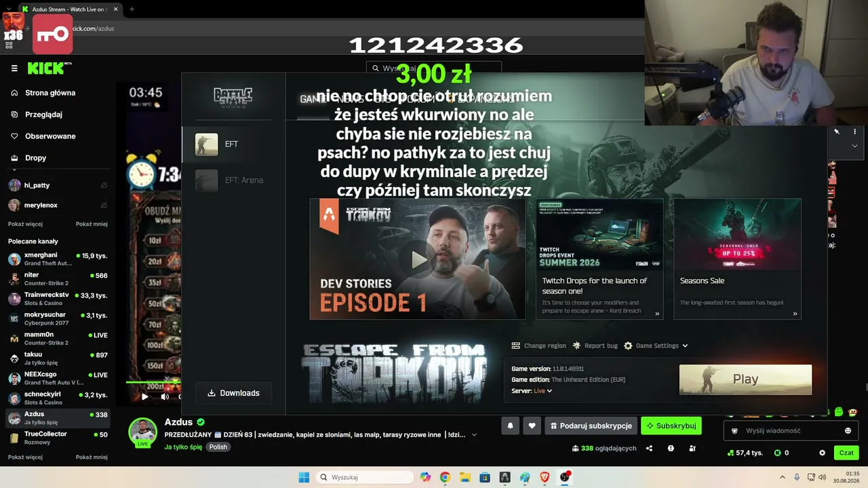868x488 pixels.
Task: Click Report bug in launcher
Action: point(595,346)
